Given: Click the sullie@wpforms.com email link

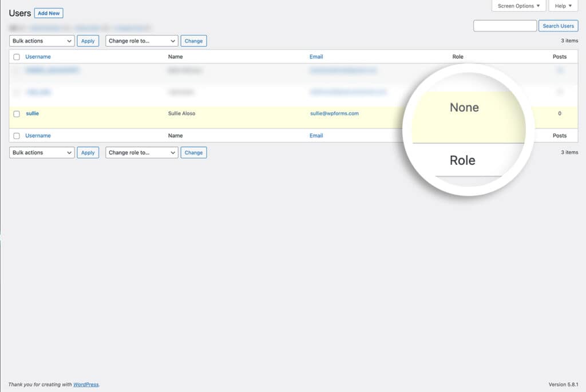Looking at the screenshot, I should coord(335,113).
